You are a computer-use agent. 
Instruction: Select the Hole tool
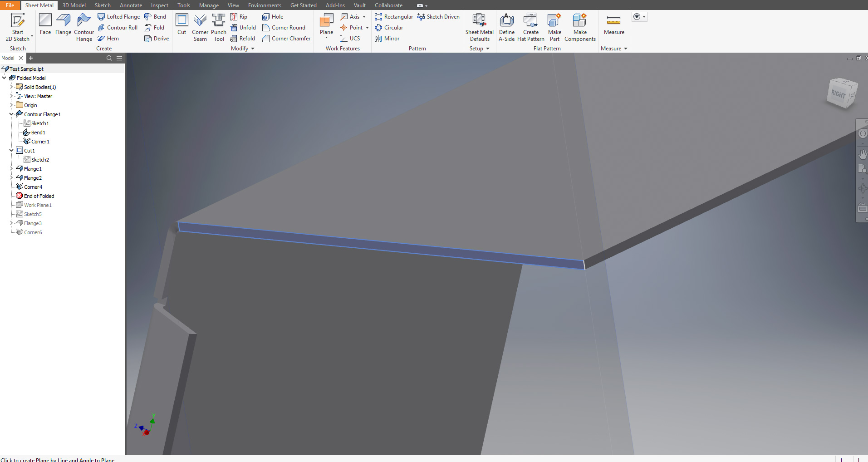point(273,17)
